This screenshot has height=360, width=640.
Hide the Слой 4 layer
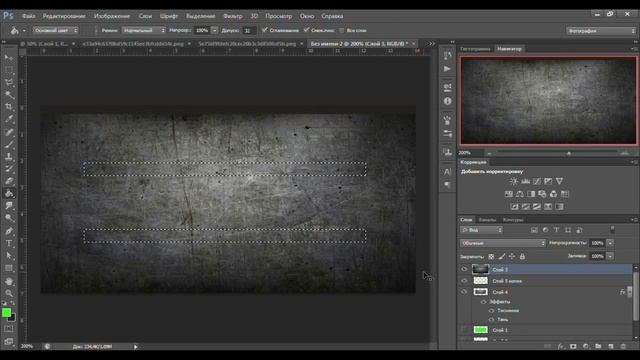coord(464,292)
